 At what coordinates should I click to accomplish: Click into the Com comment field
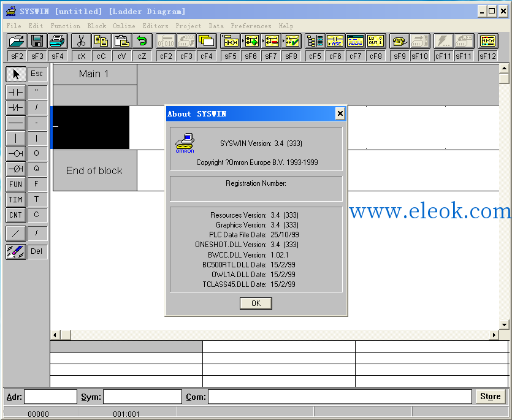tap(340, 397)
